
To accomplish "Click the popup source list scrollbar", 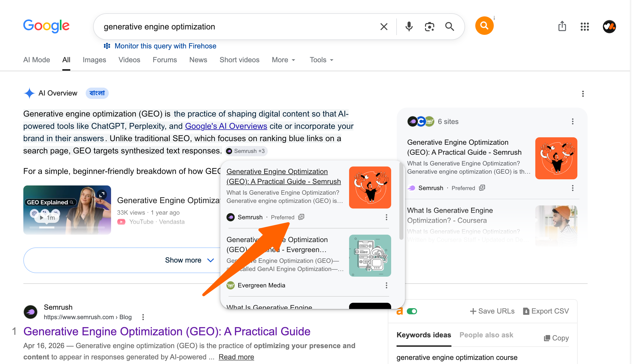I will coord(401,201).
